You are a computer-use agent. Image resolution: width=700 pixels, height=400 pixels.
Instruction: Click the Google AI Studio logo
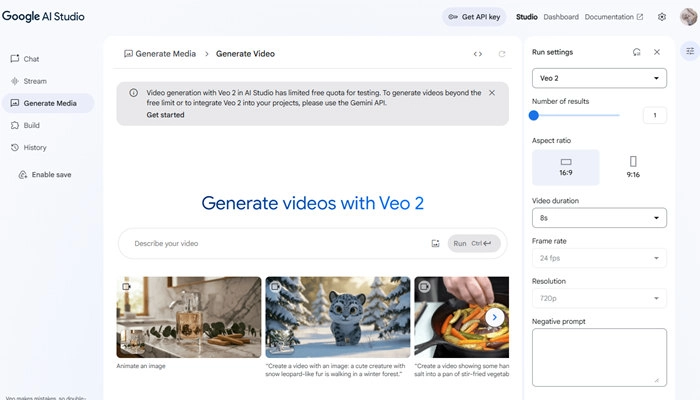[x=43, y=16]
